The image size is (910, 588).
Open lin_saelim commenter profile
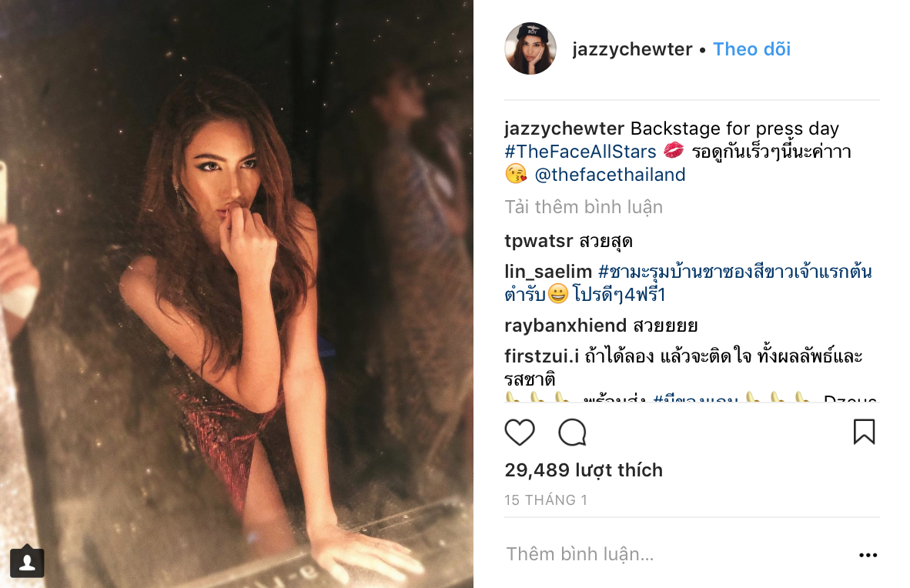(x=548, y=272)
